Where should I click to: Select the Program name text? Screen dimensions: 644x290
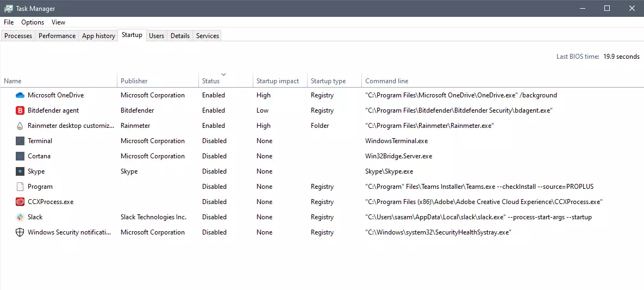point(40,187)
